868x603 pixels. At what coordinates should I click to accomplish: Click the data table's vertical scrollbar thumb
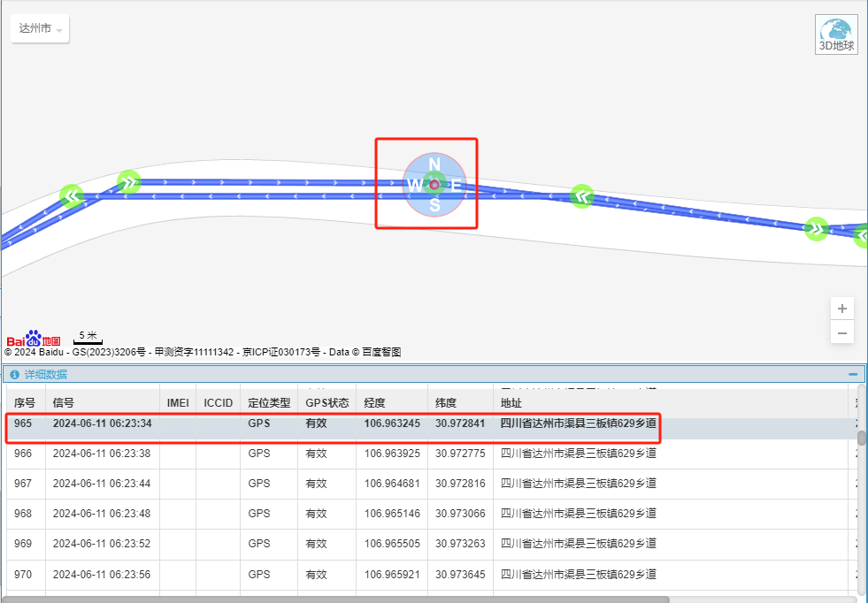[861, 437]
